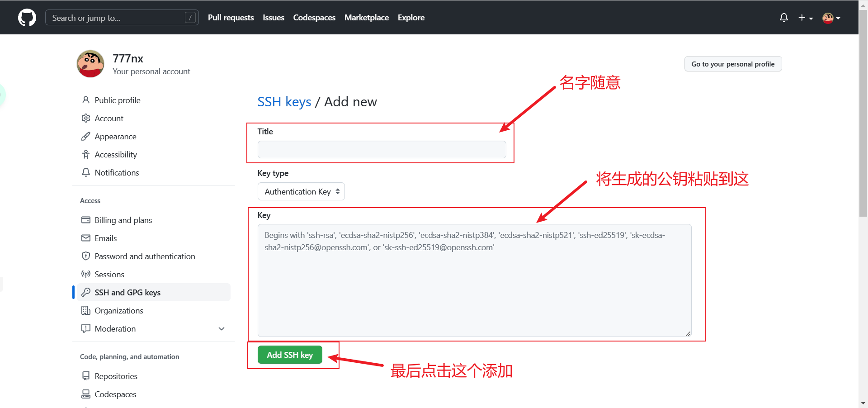This screenshot has height=408, width=868.
Task: Open Moderation settings label
Action: pyautogui.click(x=115, y=328)
